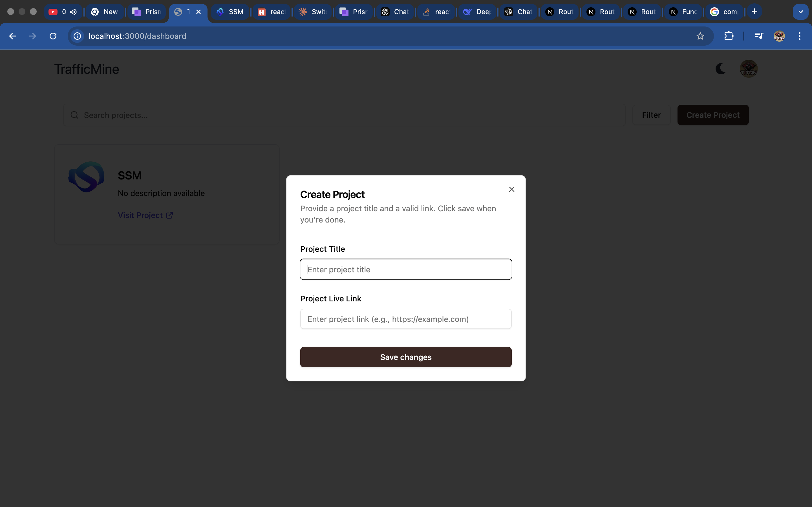Viewport: 812px width, 507px height.
Task: Switch to the DeepSeek browser tab
Action: 477,12
